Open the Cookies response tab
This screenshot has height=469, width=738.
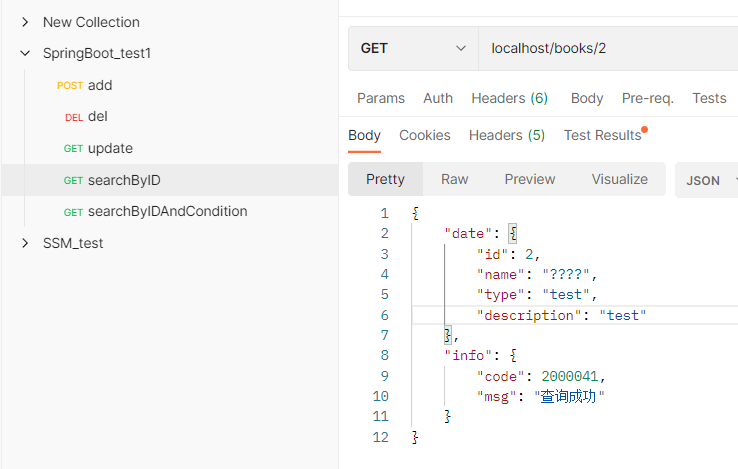(x=425, y=135)
